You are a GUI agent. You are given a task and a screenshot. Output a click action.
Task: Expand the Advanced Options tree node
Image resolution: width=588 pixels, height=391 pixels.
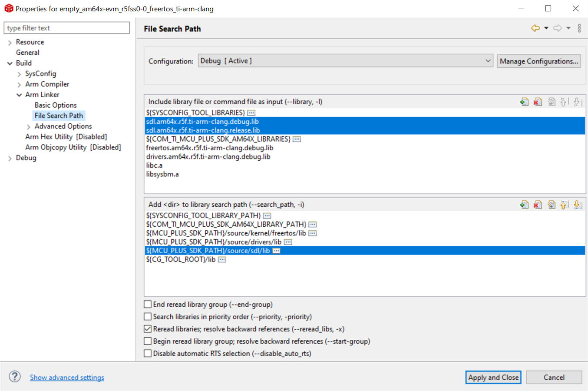pos(29,127)
